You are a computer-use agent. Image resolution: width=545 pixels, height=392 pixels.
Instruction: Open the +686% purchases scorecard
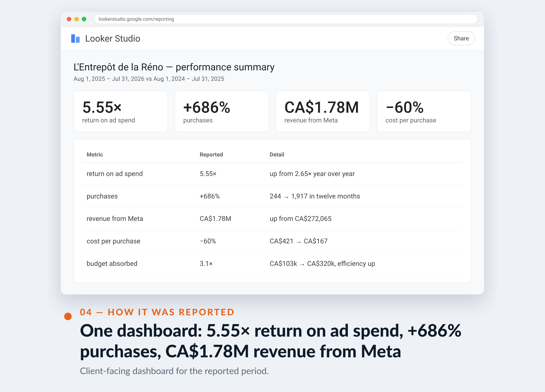[222, 111]
